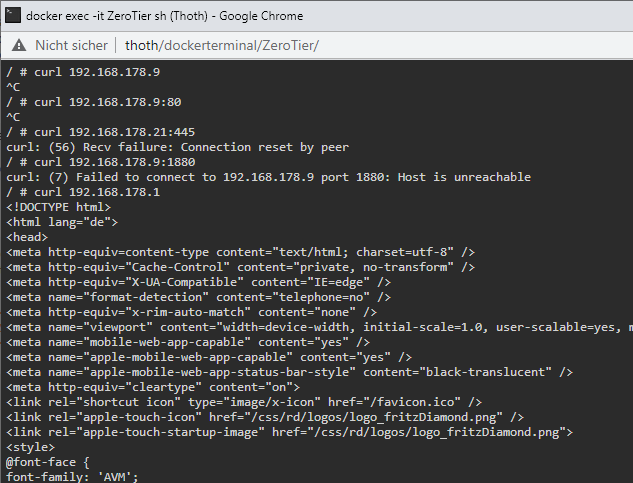633x483 pixels.
Task: Click the apple-touch-icon link line
Action: pyautogui.click(x=265, y=417)
